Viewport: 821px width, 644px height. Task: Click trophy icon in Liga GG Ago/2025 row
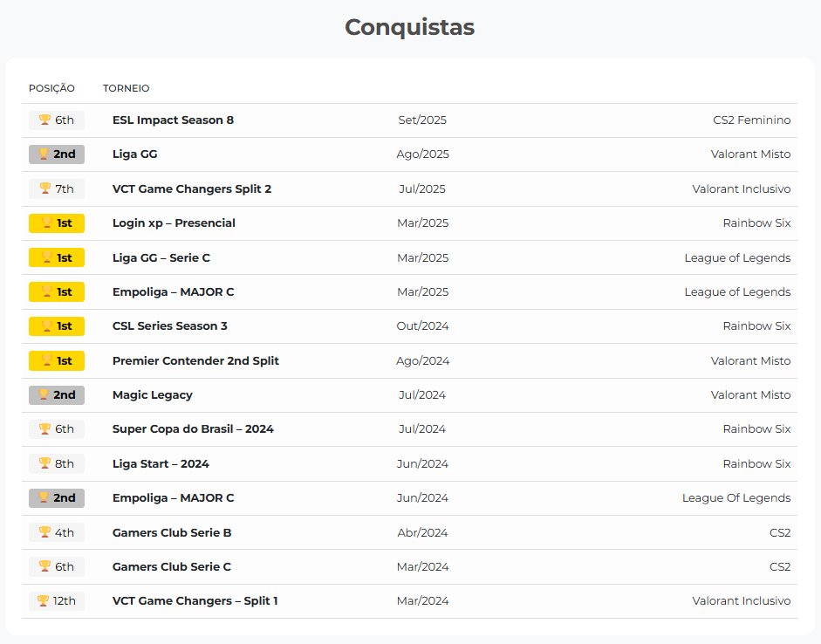pyautogui.click(x=44, y=154)
